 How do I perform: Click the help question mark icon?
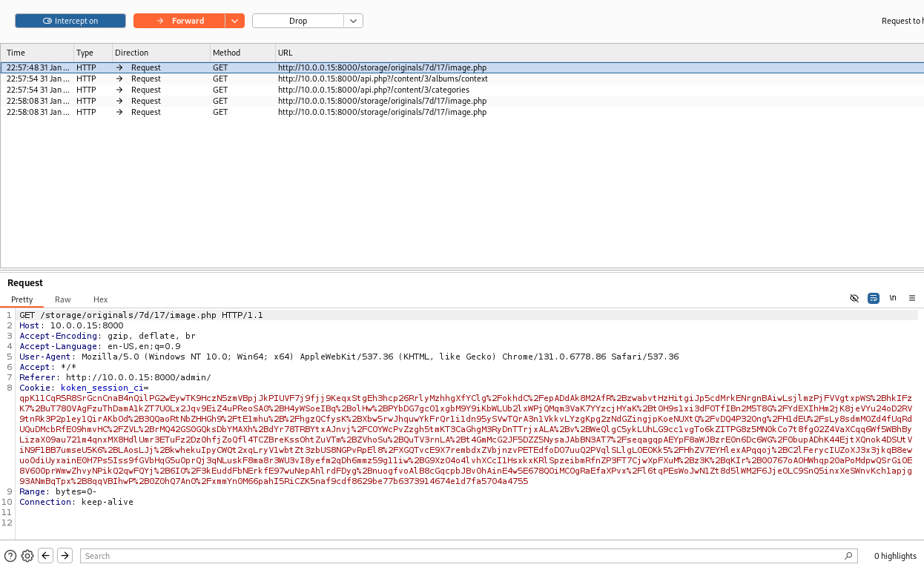pos(10,556)
